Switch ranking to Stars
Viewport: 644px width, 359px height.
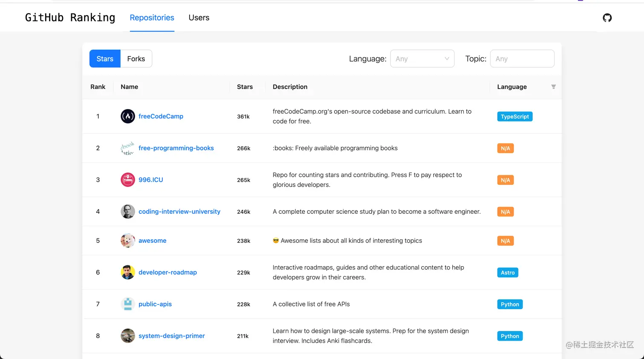pyautogui.click(x=105, y=59)
